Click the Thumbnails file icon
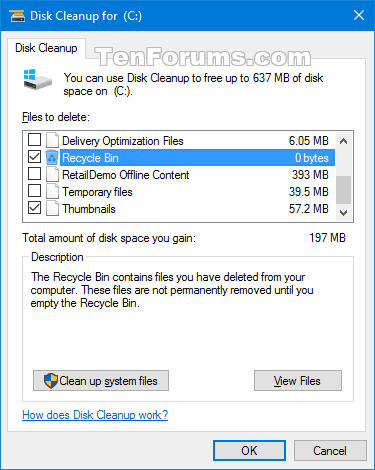Screen dimensions: 375x470 (52, 208)
